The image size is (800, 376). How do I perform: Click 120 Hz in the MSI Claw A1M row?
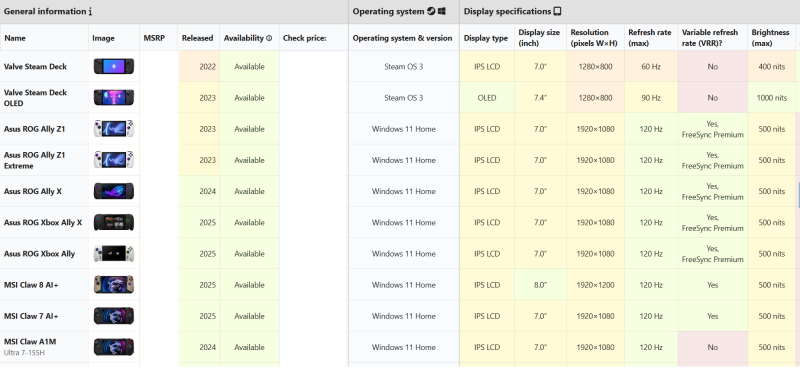tap(651, 347)
